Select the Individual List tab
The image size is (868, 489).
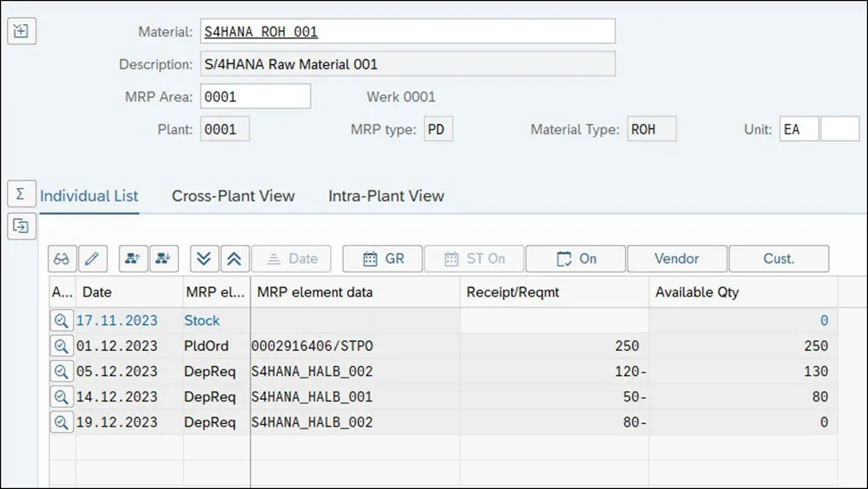point(89,196)
